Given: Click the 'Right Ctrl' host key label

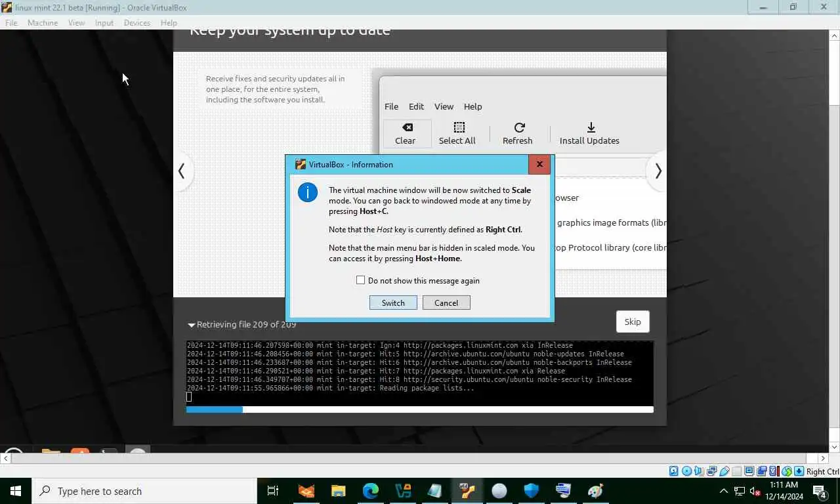Looking at the screenshot, I should (822, 471).
